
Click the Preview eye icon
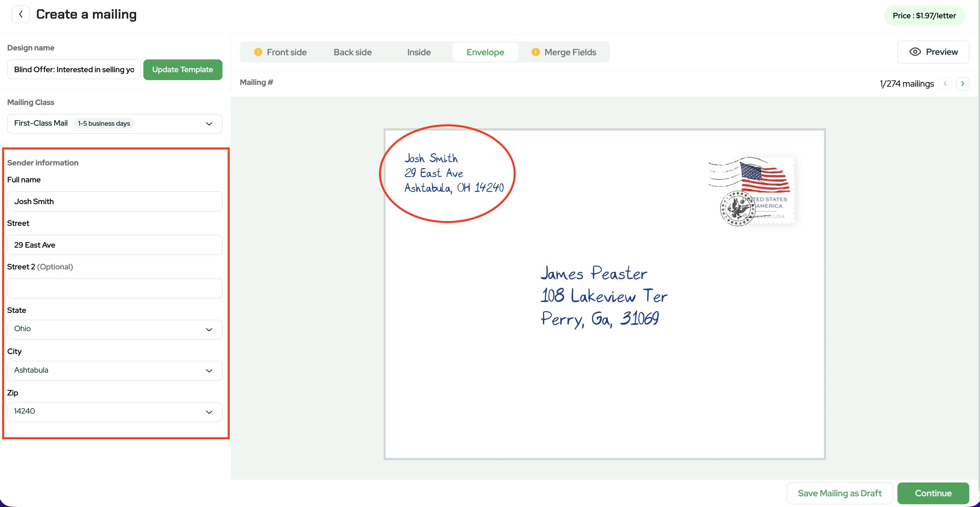click(x=915, y=52)
